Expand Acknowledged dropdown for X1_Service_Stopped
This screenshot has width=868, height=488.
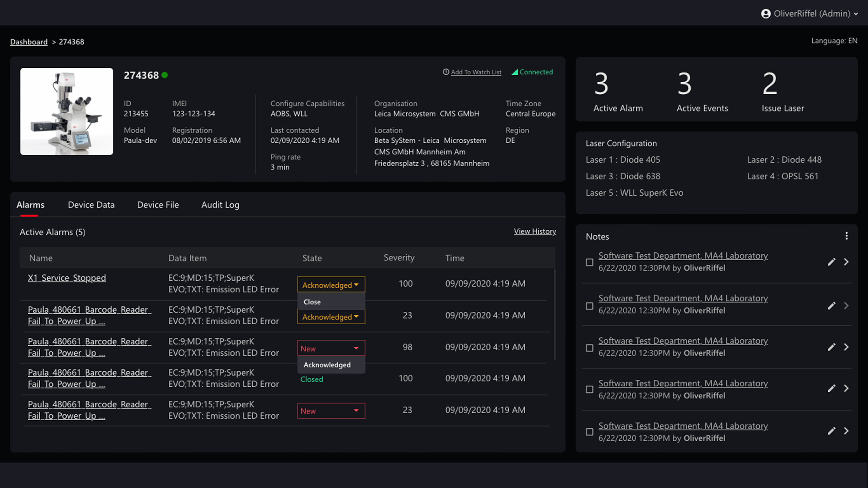331,285
